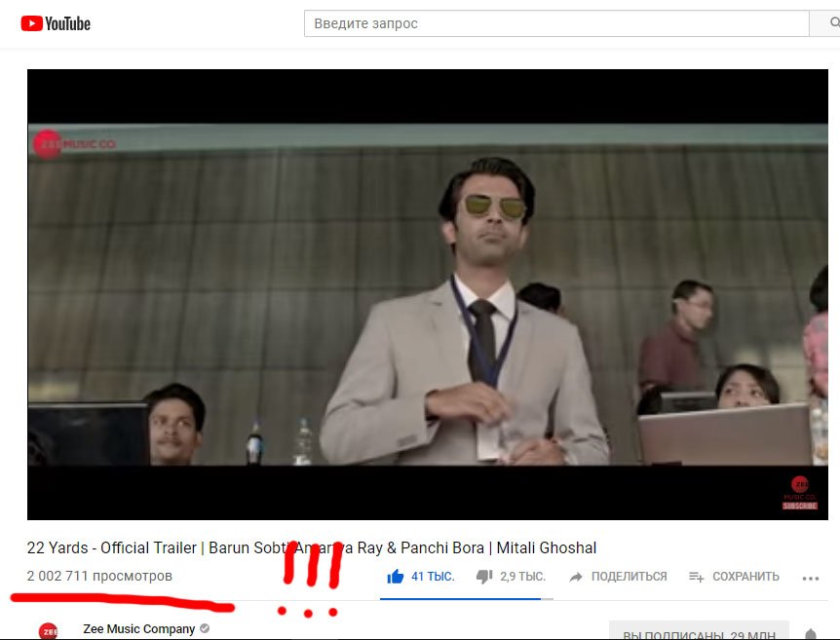Click the ВЫ ПОДПИСАНЫ subscription button
Image resolution: width=840 pixels, height=640 pixels.
point(699,631)
